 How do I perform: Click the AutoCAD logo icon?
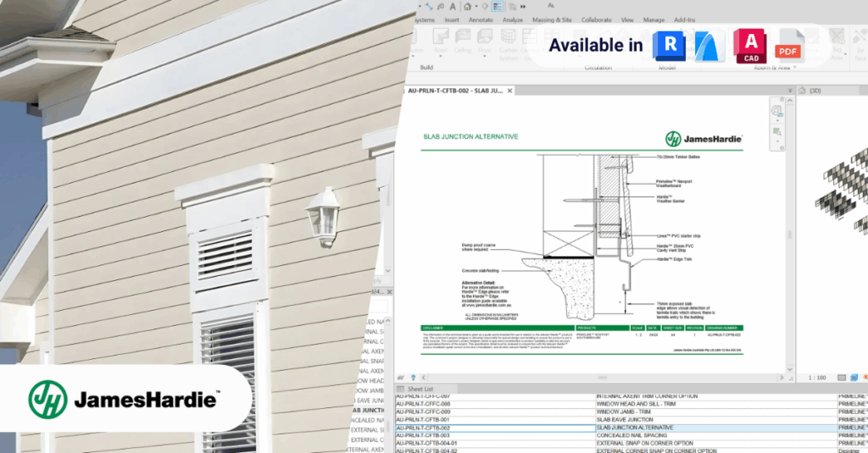(x=750, y=46)
